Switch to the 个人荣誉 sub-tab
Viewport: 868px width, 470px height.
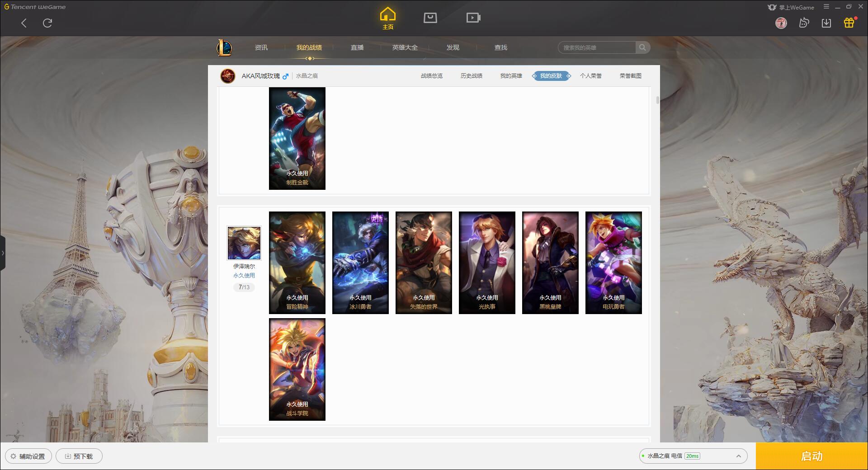(x=591, y=76)
